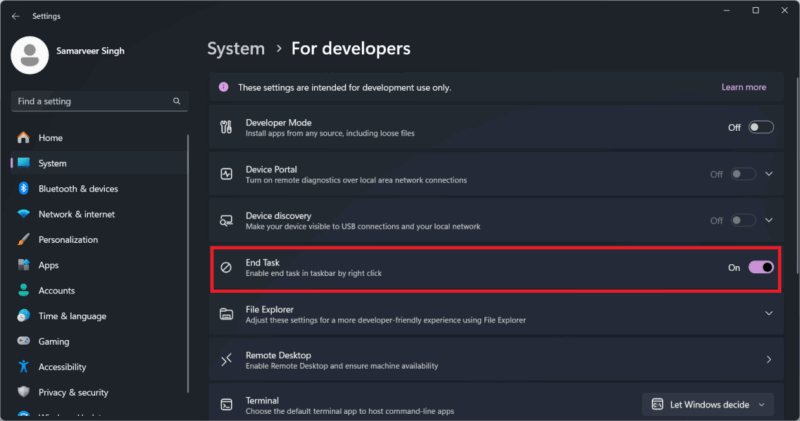
Task: Open the Network & internet section
Action: coord(76,214)
